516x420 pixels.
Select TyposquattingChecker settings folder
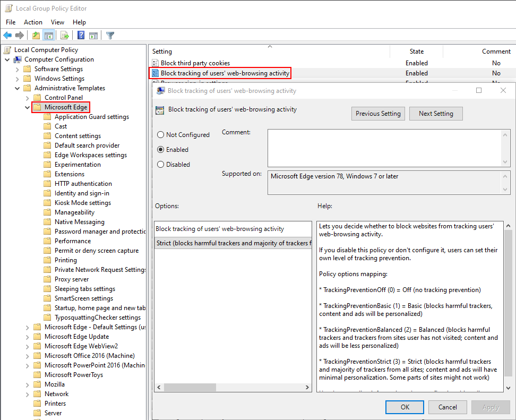tap(97, 317)
